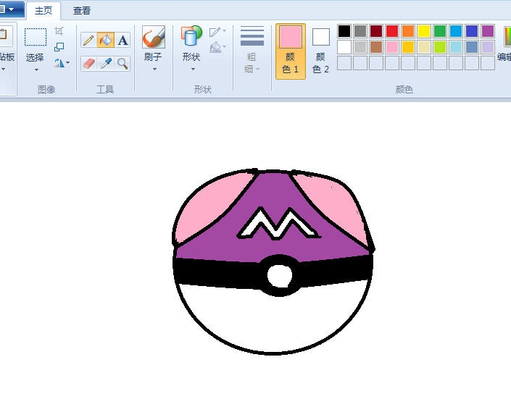Choose the yellow color swatch
This screenshot has height=420, width=511.
(x=424, y=31)
